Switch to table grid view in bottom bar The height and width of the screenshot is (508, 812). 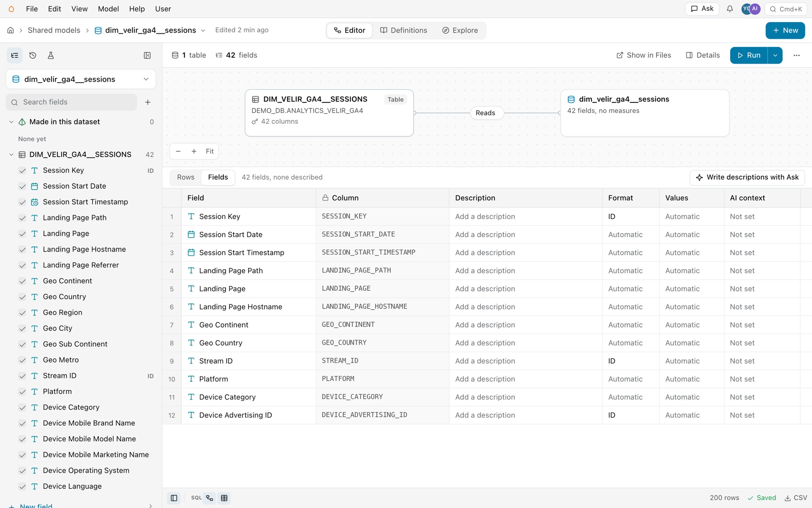(x=224, y=498)
